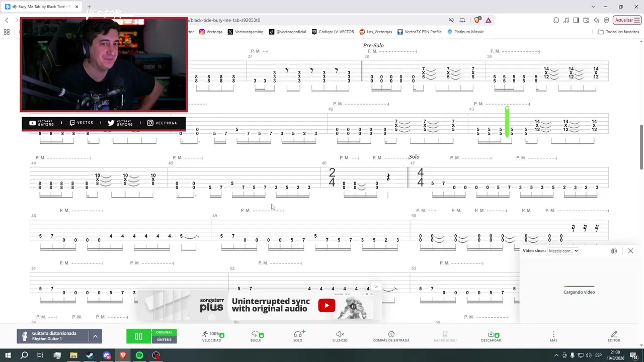This screenshot has width=644, height=362.
Task: Toggle the muted site audio icon in address bar
Action: [451, 20]
